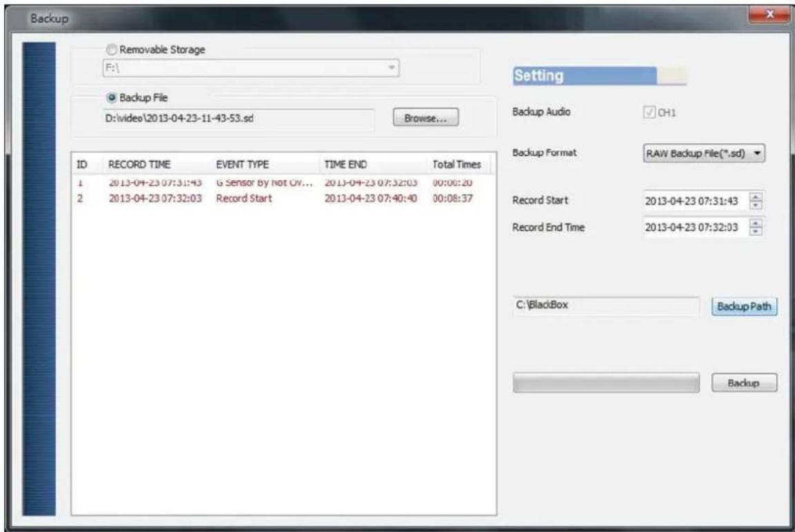Open the F:\ drive dropdown
The height and width of the screenshot is (532, 795).
click(x=251, y=68)
